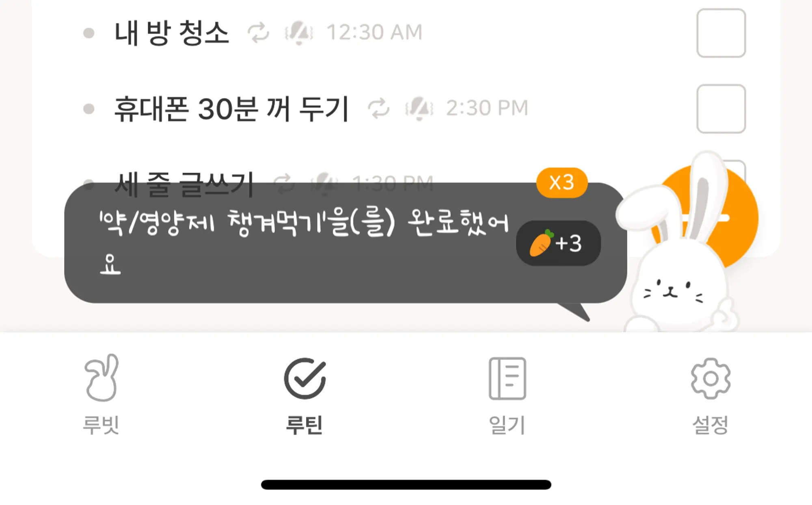Tap the repeat icon on 휴대폰 30분 꺼 두기
This screenshot has height=505, width=812.
click(378, 108)
